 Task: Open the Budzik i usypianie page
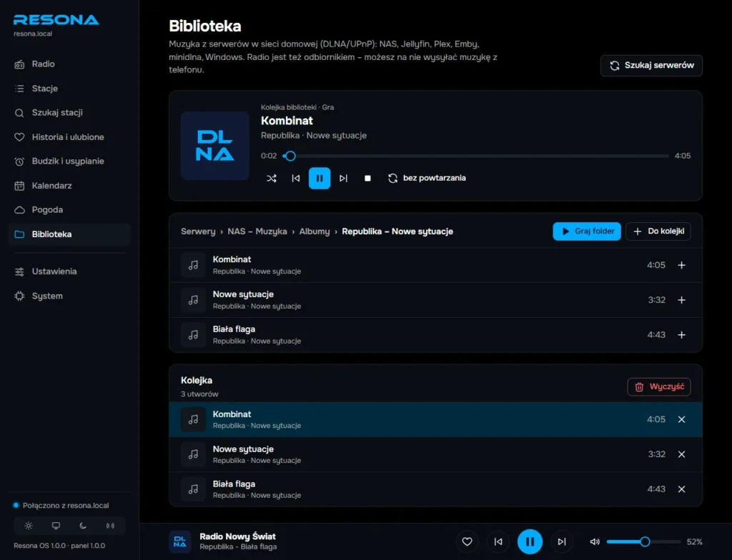click(69, 161)
